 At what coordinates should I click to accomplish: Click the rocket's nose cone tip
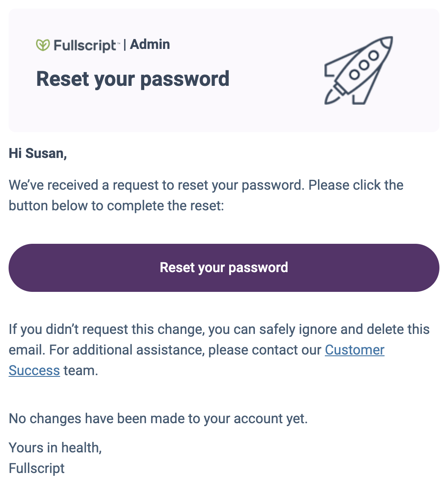(x=387, y=42)
